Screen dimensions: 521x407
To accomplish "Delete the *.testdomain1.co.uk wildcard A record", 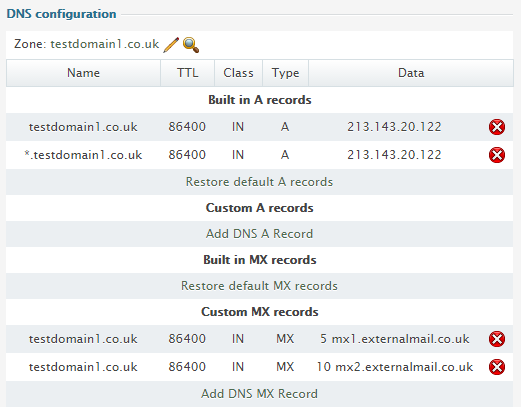I will 497,155.
